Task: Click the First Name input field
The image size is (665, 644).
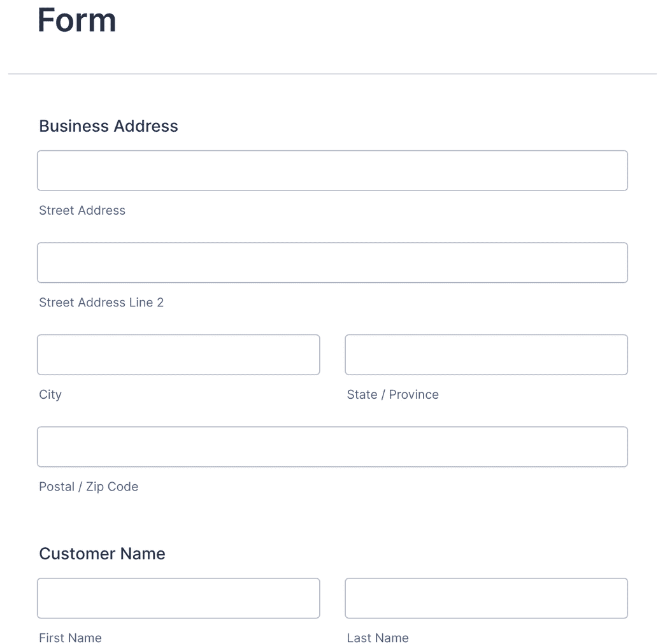Action: pyautogui.click(x=178, y=598)
